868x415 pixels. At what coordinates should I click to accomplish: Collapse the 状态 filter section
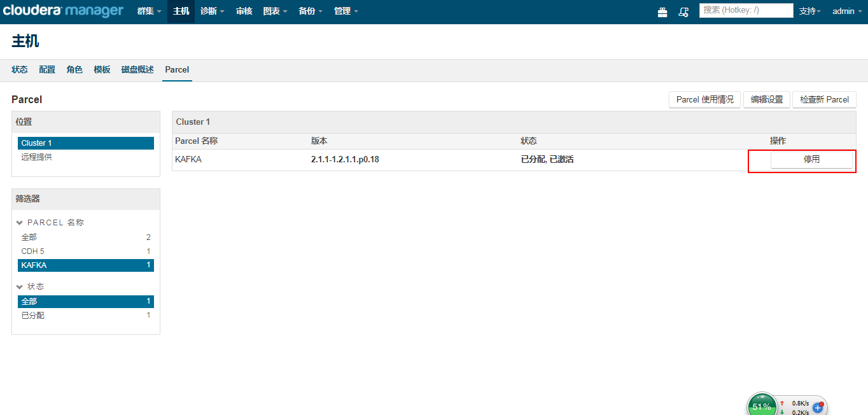[x=20, y=287]
